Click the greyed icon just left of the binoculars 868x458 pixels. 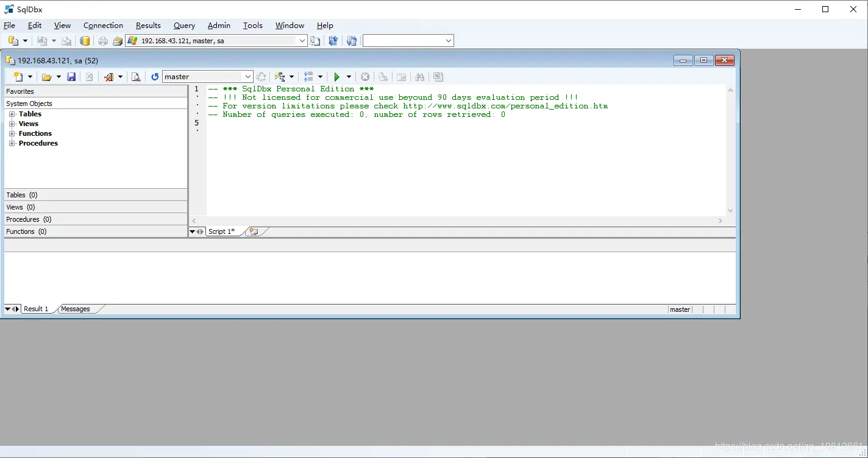(x=401, y=77)
